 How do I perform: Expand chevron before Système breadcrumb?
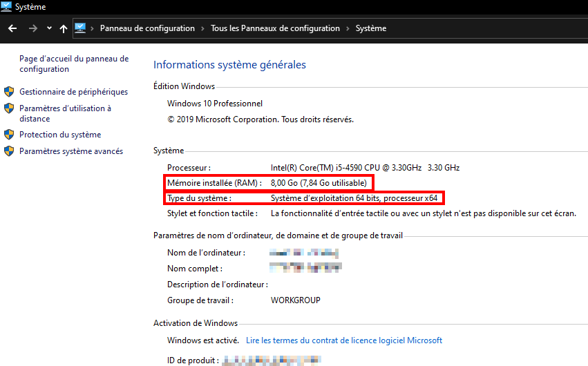point(348,28)
